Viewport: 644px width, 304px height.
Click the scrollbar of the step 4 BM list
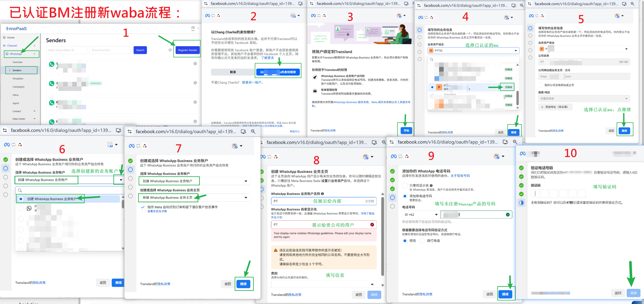(517, 97)
